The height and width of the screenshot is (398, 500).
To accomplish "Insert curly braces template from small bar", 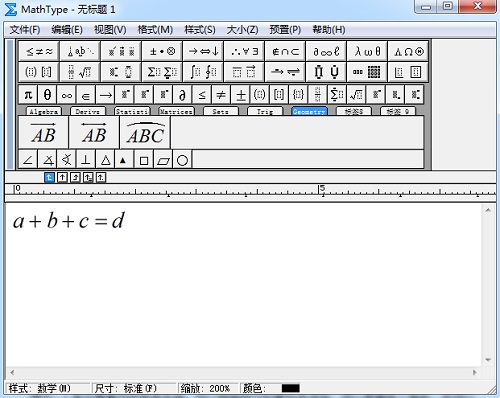I will pos(298,95).
